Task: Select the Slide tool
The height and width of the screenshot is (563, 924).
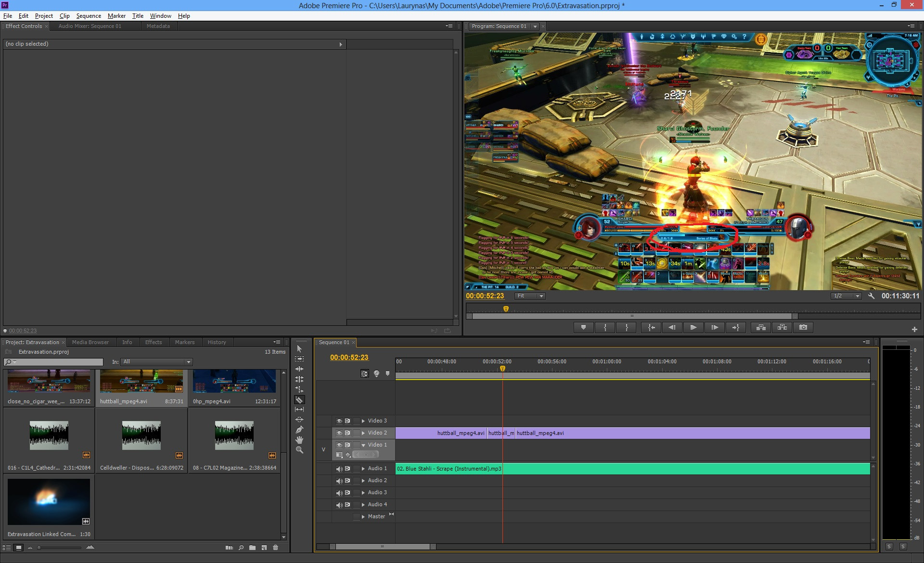Action: (299, 420)
